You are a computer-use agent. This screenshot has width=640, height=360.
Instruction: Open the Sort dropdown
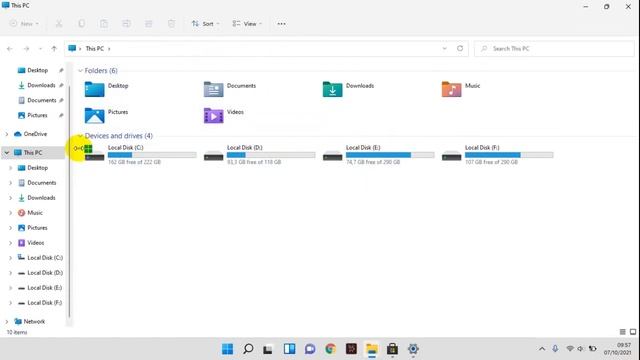pos(206,24)
